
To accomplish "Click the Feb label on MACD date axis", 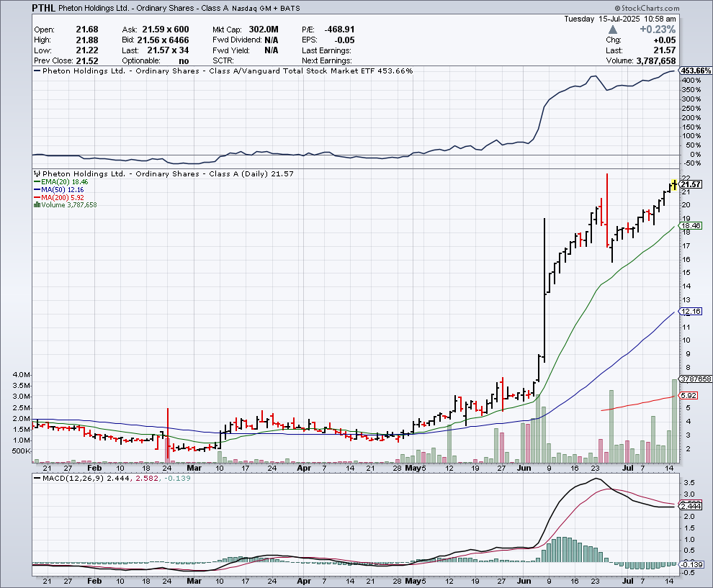I will click(94, 581).
